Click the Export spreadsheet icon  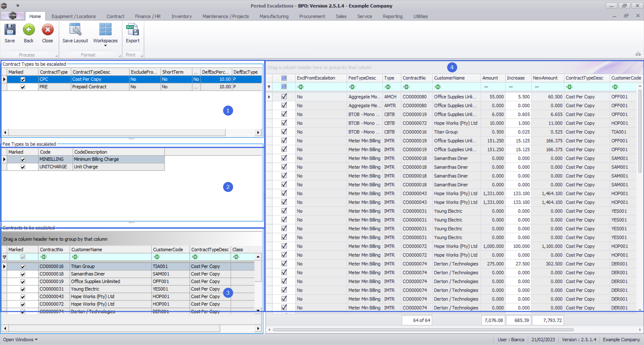pyautogui.click(x=132, y=30)
